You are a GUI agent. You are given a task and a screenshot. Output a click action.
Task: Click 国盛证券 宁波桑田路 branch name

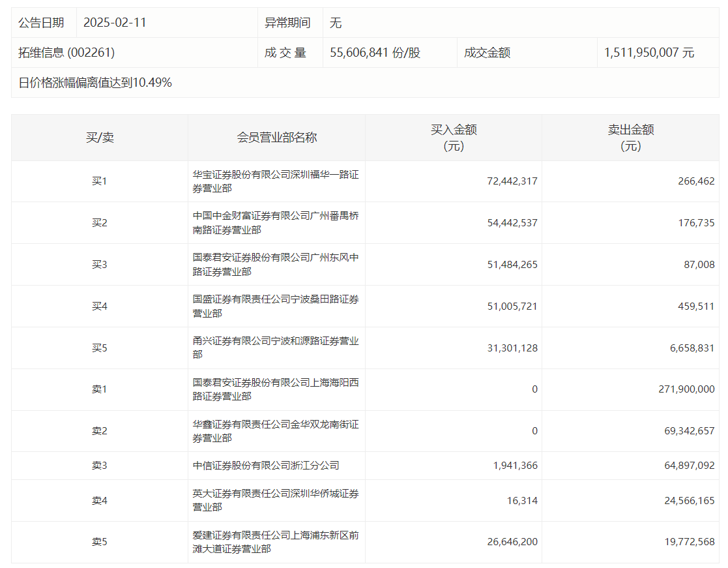(x=276, y=306)
